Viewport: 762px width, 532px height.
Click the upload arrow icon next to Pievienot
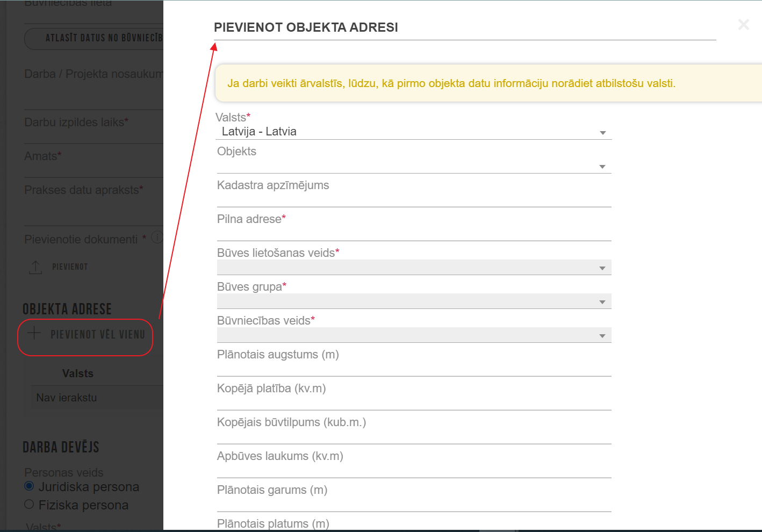tap(35, 267)
